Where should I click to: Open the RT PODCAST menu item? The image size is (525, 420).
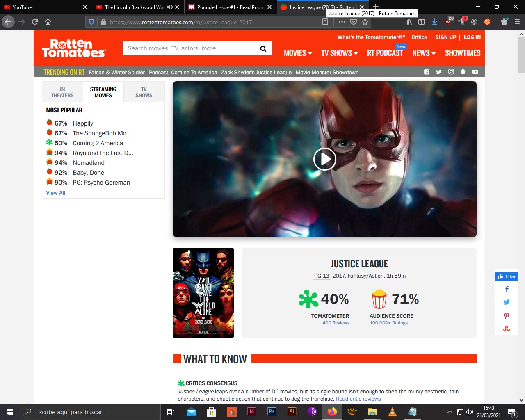click(385, 53)
